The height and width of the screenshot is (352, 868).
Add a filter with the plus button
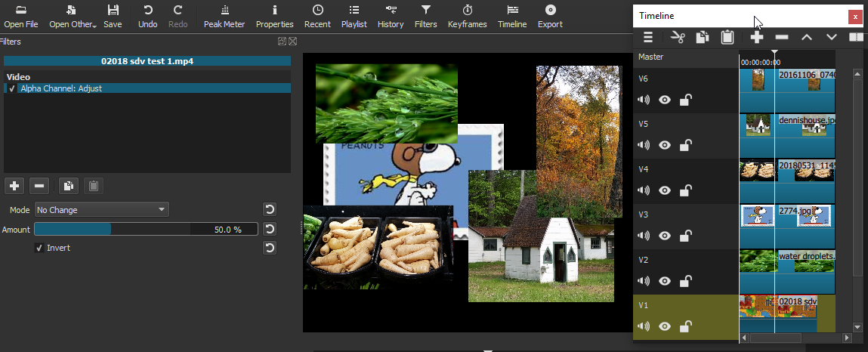14,186
